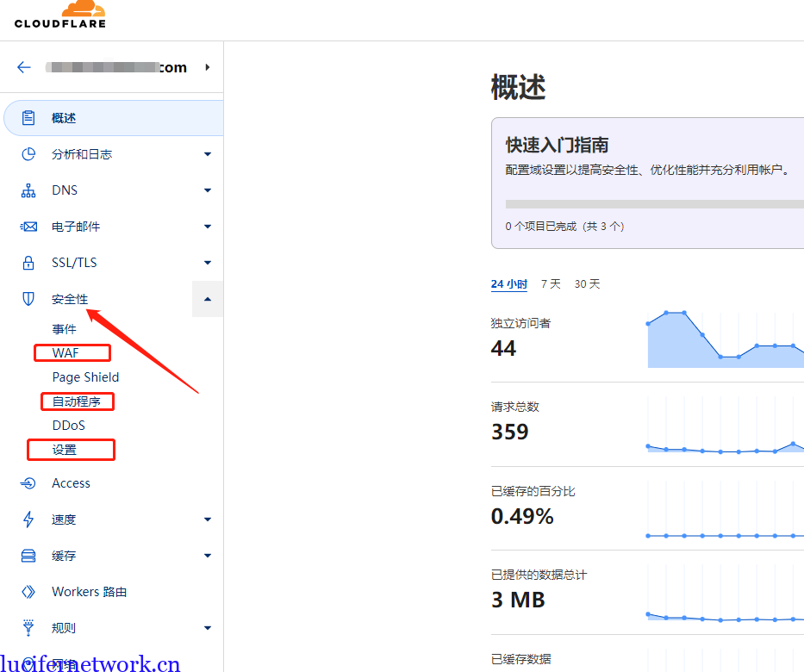Select the 电子邮件 mail icon

click(x=28, y=226)
